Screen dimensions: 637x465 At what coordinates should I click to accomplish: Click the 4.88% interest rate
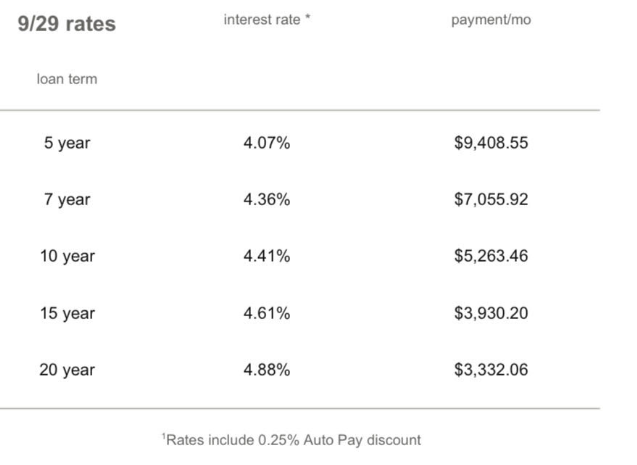click(x=267, y=370)
